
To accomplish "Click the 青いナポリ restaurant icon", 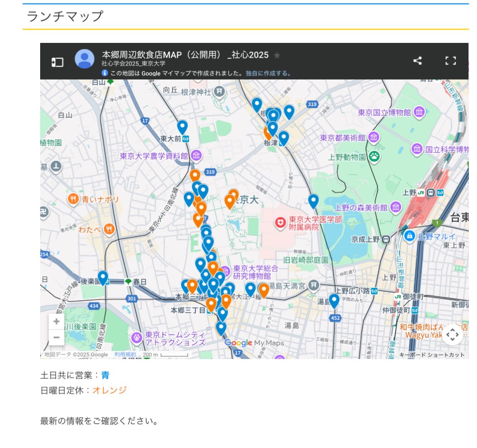I will [x=73, y=199].
